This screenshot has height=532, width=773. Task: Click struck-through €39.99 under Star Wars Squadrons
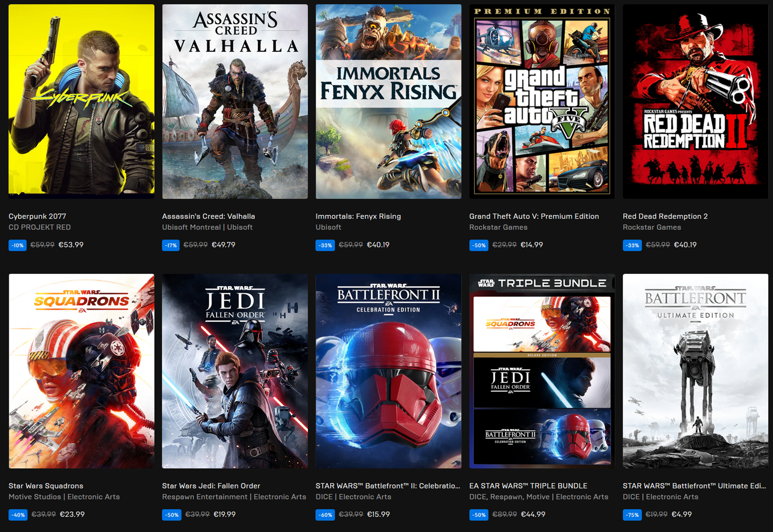click(43, 514)
